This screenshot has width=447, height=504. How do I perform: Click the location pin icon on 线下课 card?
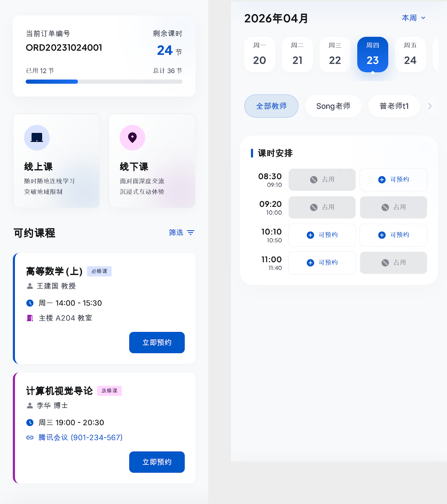[x=132, y=137]
